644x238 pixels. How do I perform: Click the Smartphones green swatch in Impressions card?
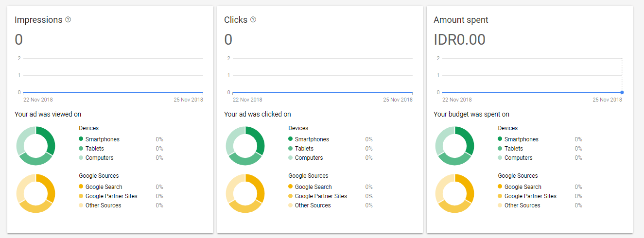point(81,139)
